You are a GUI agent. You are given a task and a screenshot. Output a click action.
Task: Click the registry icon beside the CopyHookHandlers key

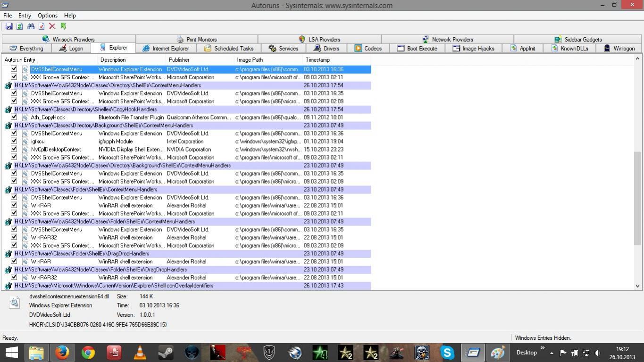[8, 109]
